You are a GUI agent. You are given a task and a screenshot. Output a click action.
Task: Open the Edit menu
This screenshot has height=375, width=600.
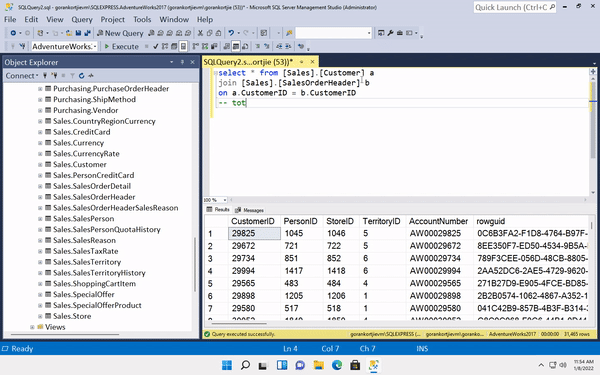click(31, 20)
